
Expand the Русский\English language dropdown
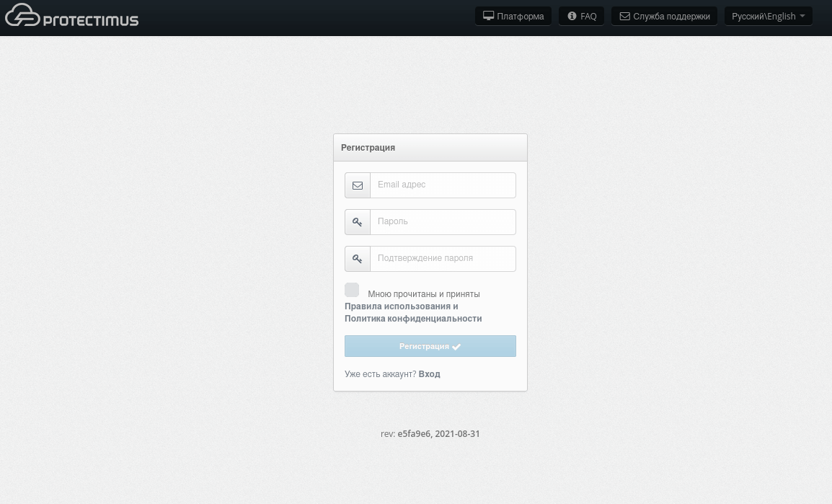pyautogui.click(x=769, y=16)
